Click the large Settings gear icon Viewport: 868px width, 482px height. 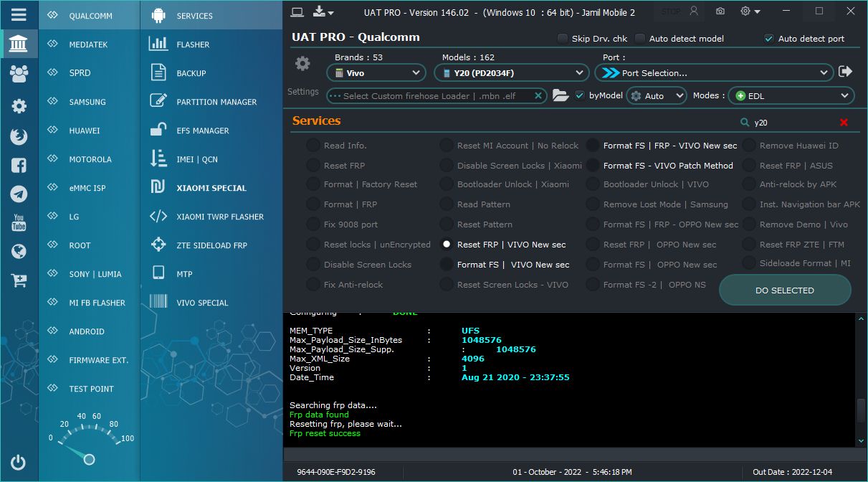[302, 64]
